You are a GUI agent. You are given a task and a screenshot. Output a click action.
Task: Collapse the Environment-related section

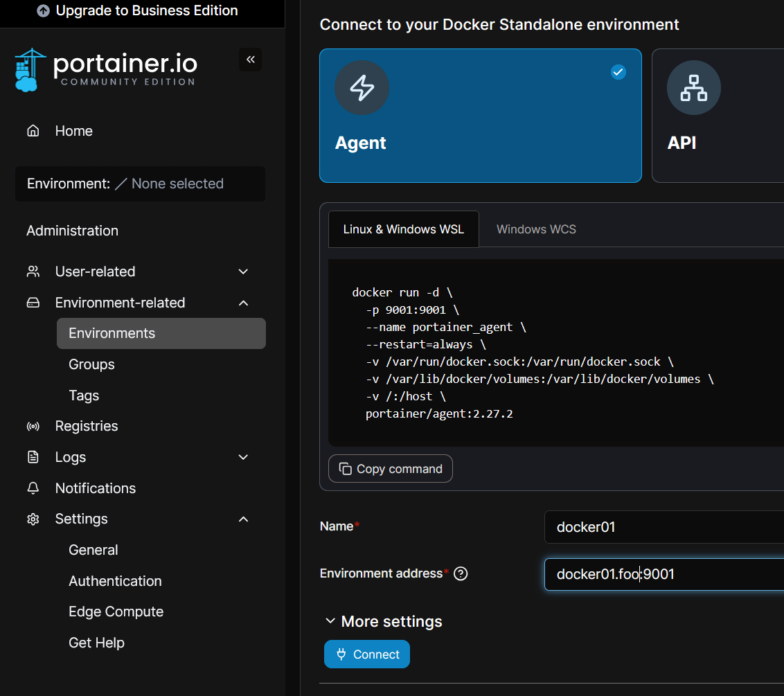tap(243, 303)
